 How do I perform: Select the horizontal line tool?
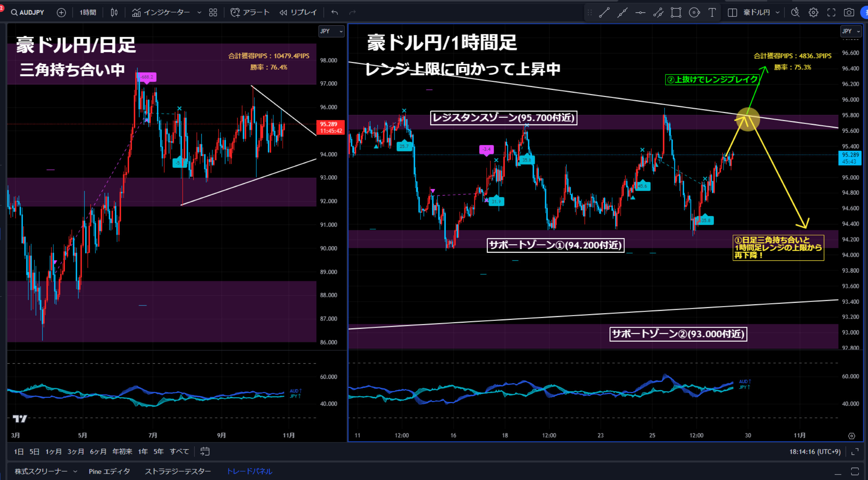(640, 13)
